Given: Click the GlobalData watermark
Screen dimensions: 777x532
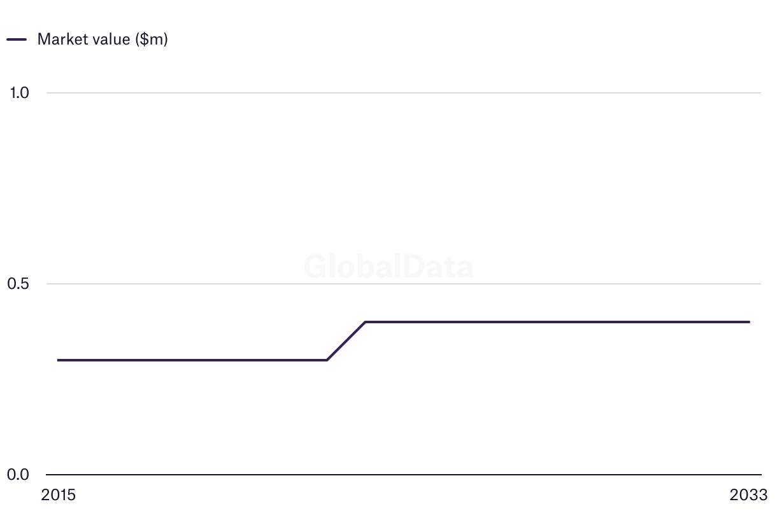Looking at the screenshot, I should [x=388, y=266].
